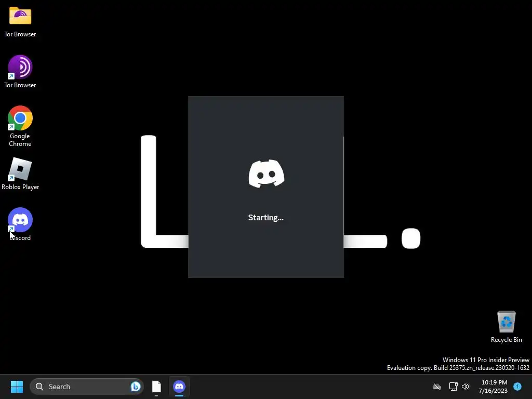Open the notification bell badge

point(517,387)
